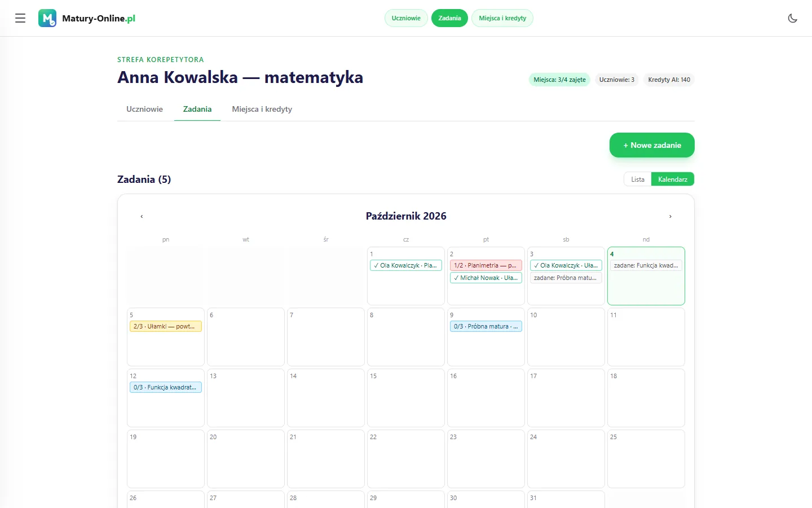This screenshot has height=508, width=812.
Task: Open the 'zadane: Próbna matu...' event
Action: 566,278
